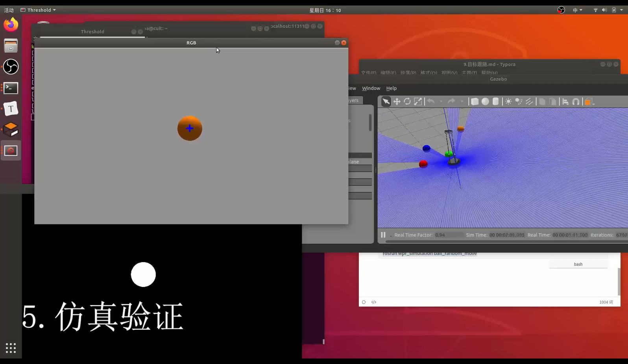The width and height of the screenshot is (628, 364).
Task: Activate Gazebo's translate mode tool
Action: click(397, 102)
